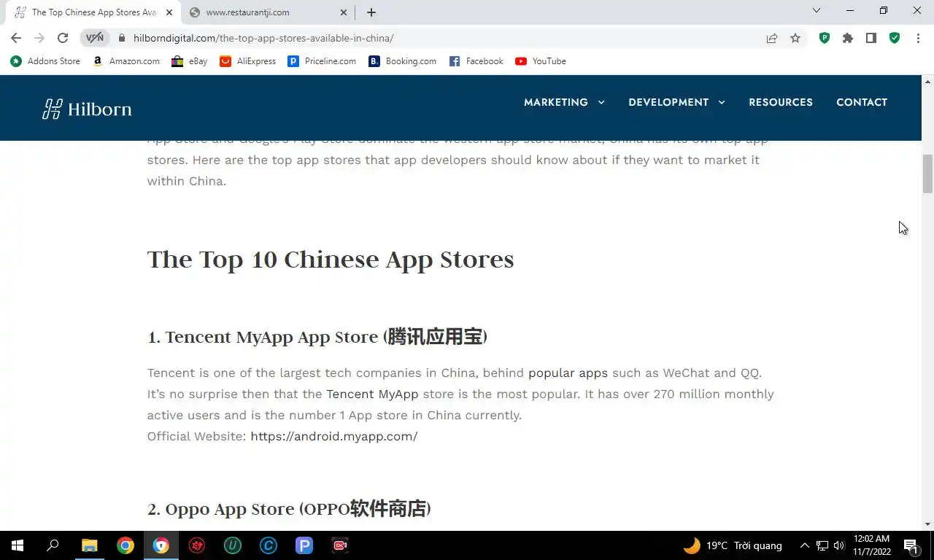
Task: Open a new browser tab
Action: (x=371, y=12)
